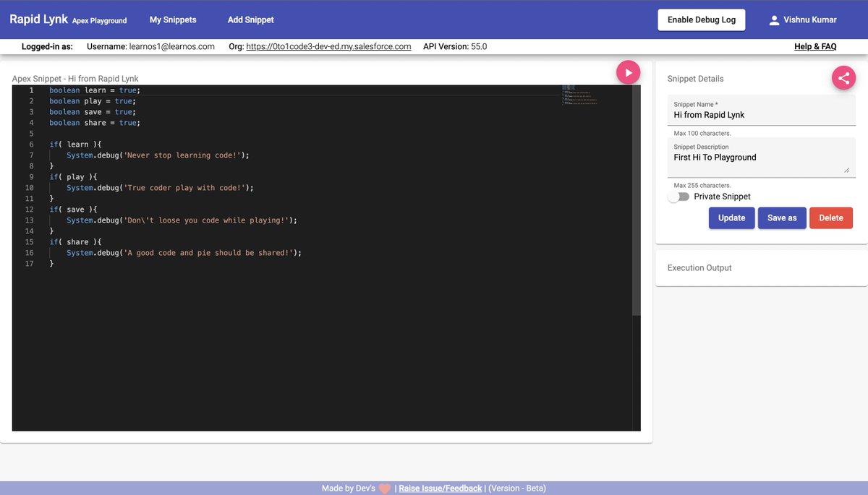Click the code editor vertical scrollbar
Screen dimensions: 868x495
coord(637,200)
